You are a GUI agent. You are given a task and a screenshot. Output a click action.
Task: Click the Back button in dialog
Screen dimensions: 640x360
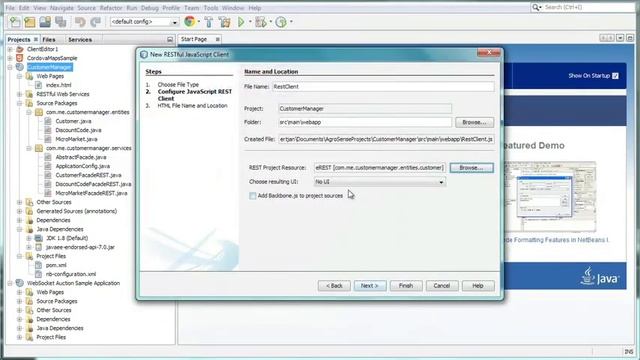334,286
